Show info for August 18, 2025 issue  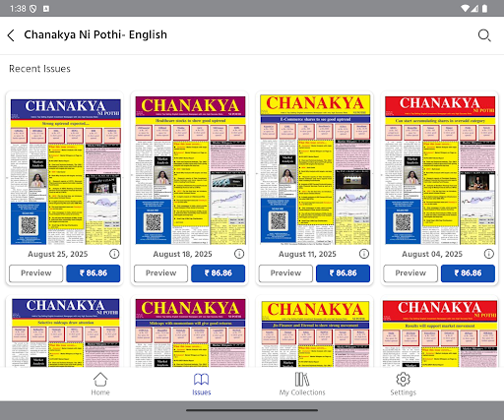239,254
